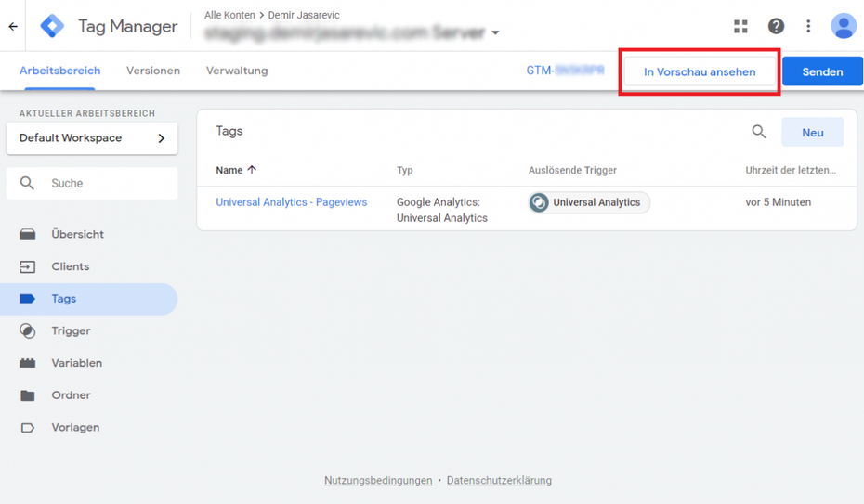The width and height of the screenshot is (864, 504).
Task: Open Universal Analytics - Pageviews tag
Action: click(x=292, y=202)
